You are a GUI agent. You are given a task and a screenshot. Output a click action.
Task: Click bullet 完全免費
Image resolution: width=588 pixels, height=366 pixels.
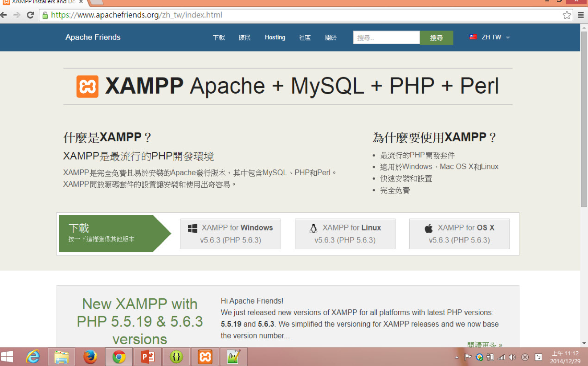coord(395,190)
